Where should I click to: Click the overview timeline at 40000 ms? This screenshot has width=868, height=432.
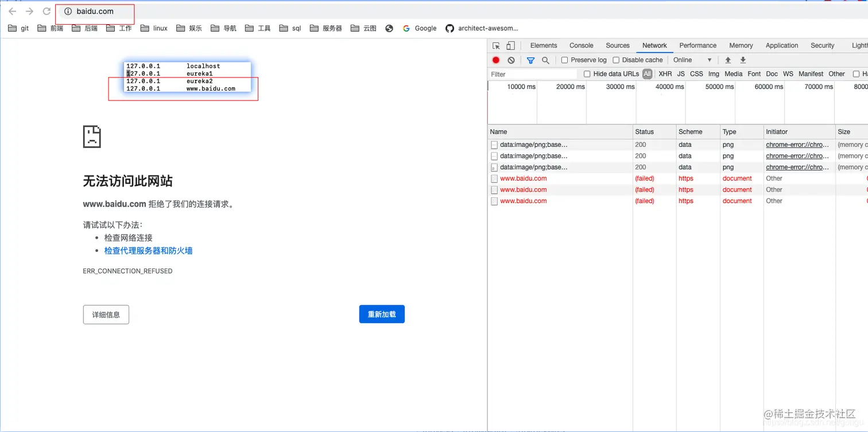[670, 87]
